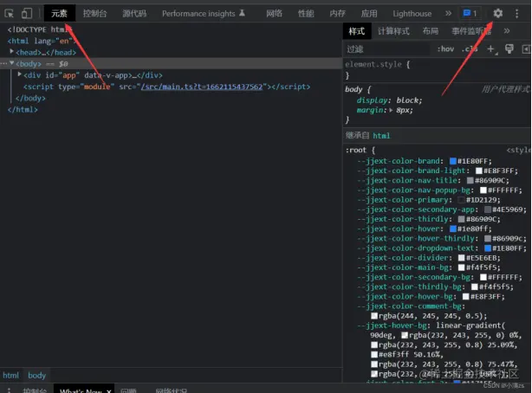Open the three-dot customize DevTools menu
Viewport: 532px width, 393px height.
516,14
